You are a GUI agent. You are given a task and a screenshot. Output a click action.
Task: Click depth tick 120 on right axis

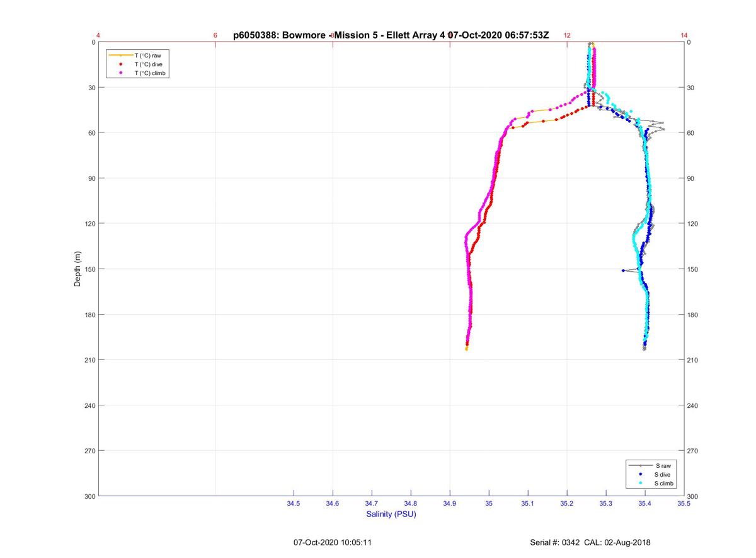[x=693, y=224]
